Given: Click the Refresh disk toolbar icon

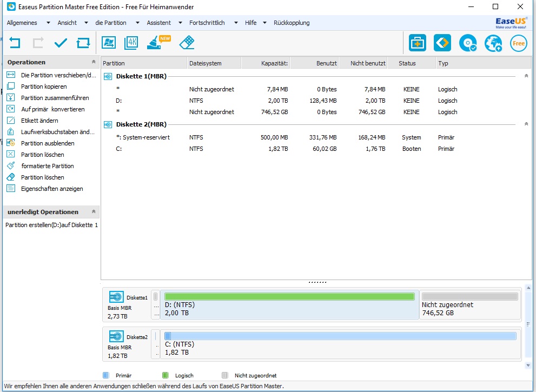Looking at the screenshot, I should tap(83, 43).
